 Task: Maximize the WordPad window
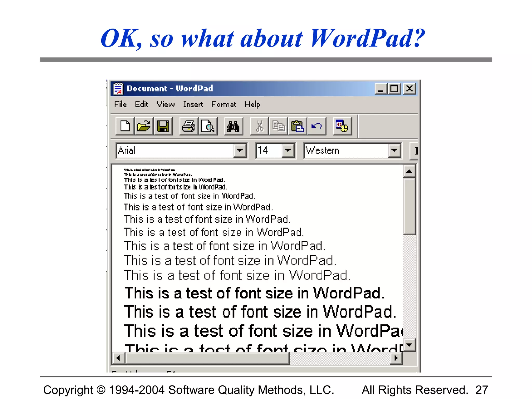pyautogui.click(x=394, y=89)
